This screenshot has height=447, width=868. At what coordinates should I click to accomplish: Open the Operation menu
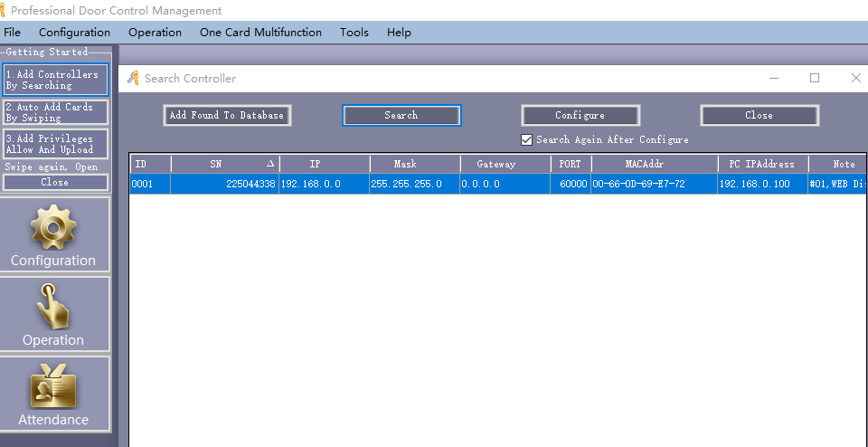155,33
